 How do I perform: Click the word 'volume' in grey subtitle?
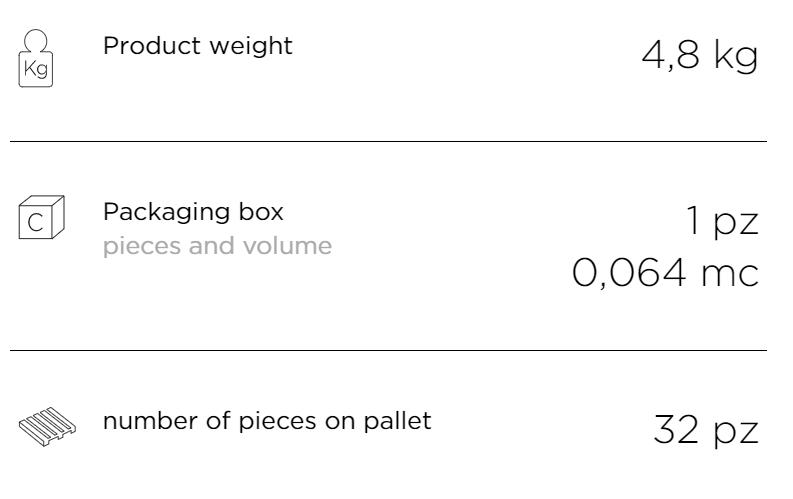[x=287, y=246]
